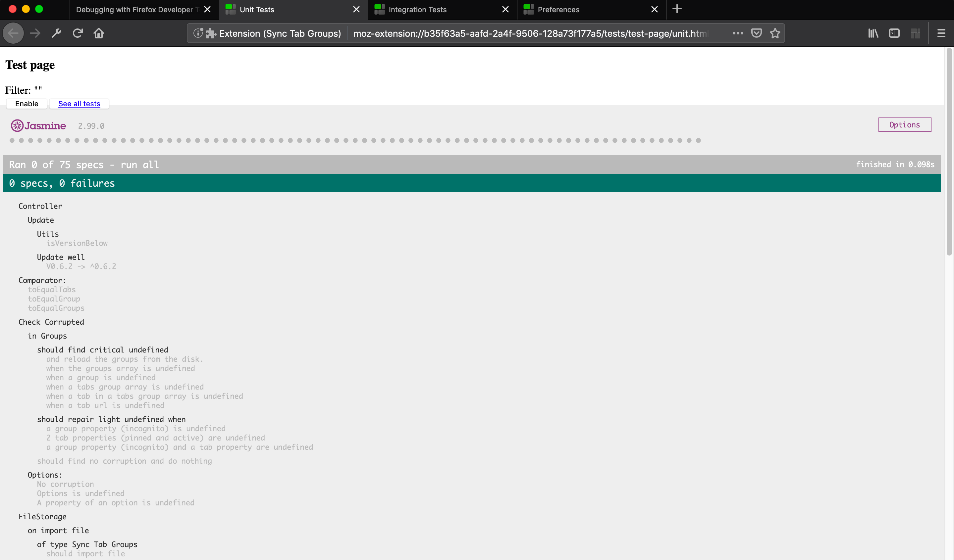Open Sync Tab Groups toolbar icon
Image resolution: width=954 pixels, height=560 pixels.
[x=915, y=33]
